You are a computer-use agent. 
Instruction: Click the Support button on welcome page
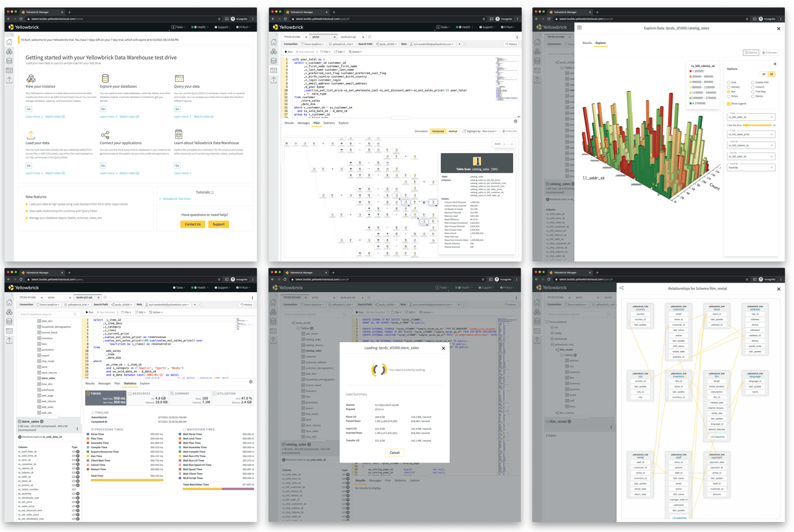click(x=219, y=224)
